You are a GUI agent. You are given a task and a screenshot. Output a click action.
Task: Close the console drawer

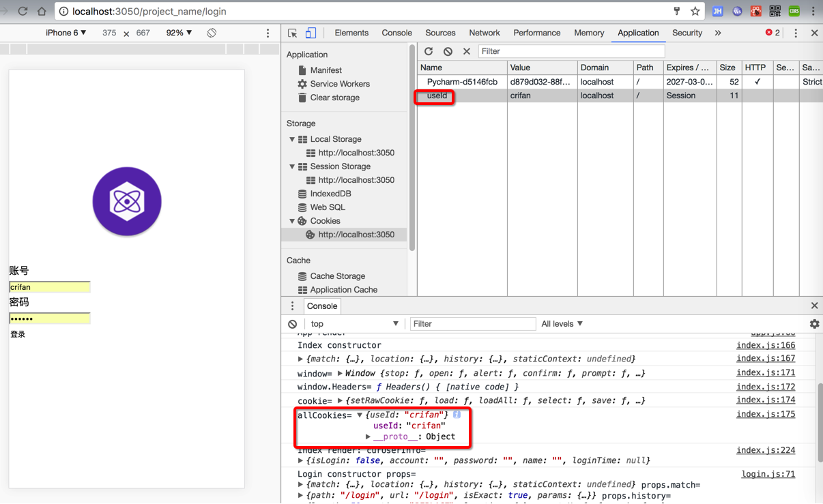point(814,306)
